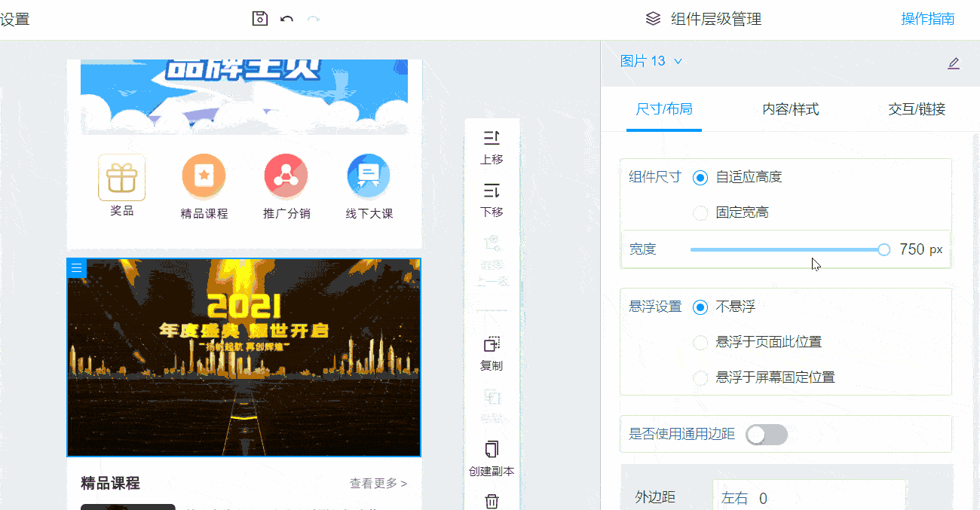
Task: Select 固定宽高 radio option
Action: (x=700, y=213)
